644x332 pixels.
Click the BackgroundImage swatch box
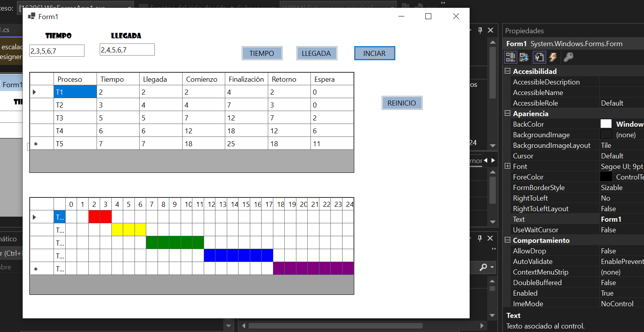click(606, 135)
